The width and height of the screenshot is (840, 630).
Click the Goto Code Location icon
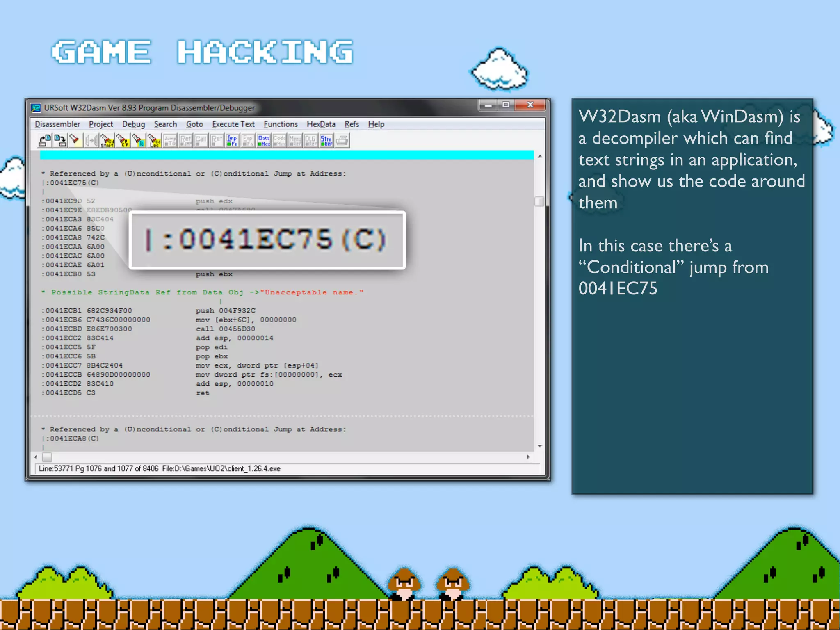pos(154,141)
